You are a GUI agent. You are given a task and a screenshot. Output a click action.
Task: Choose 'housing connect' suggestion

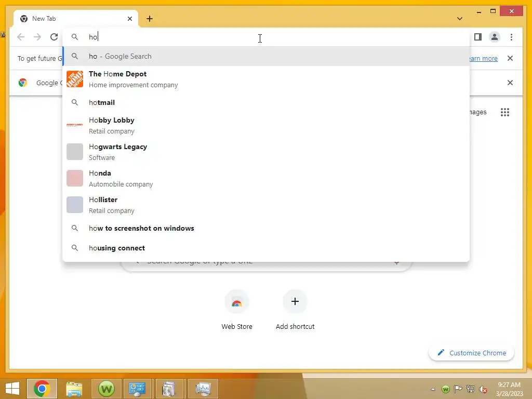click(267, 248)
